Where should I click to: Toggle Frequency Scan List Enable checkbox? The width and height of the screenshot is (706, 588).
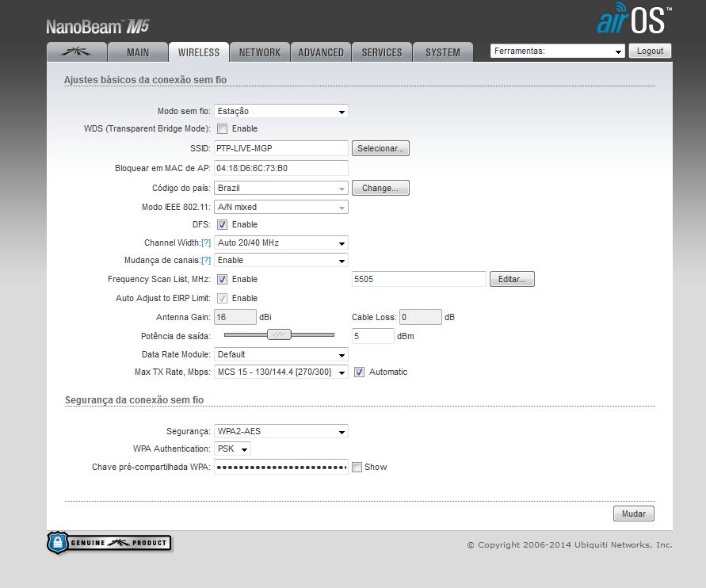222,279
